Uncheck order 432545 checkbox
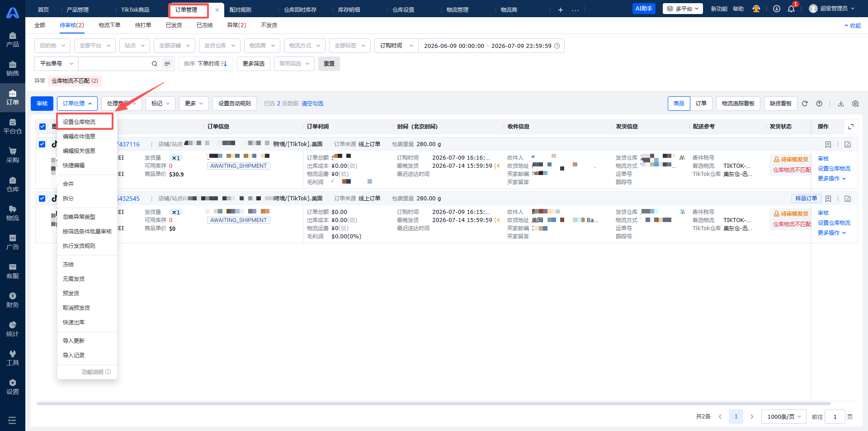The image size is (868, 431). [x=42, y=199]
